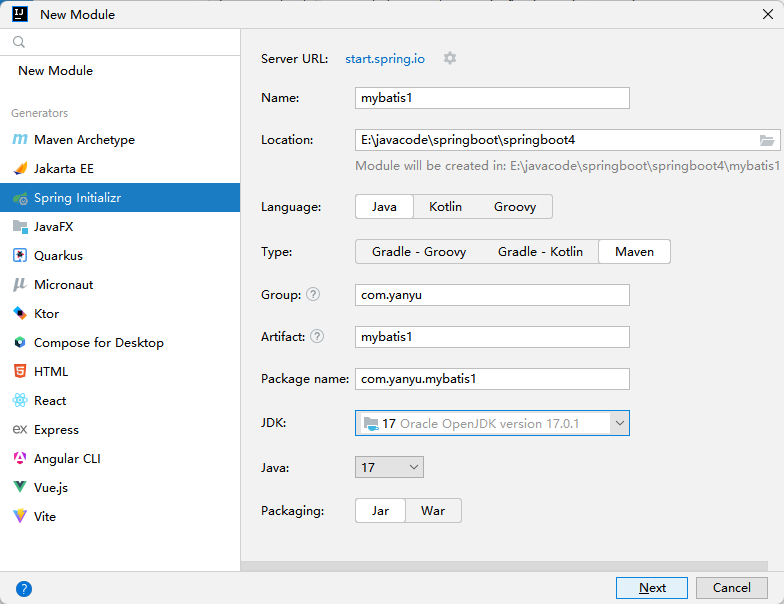Click the HTML5 generator icon
The width and height of the screenshot is (784, 604).
[20, 372]
